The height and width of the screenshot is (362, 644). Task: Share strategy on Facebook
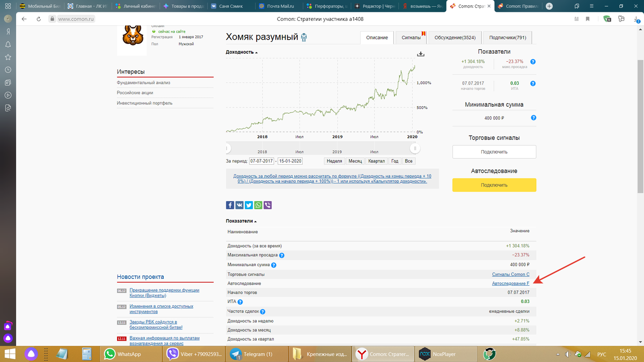(x=230, y=205)
